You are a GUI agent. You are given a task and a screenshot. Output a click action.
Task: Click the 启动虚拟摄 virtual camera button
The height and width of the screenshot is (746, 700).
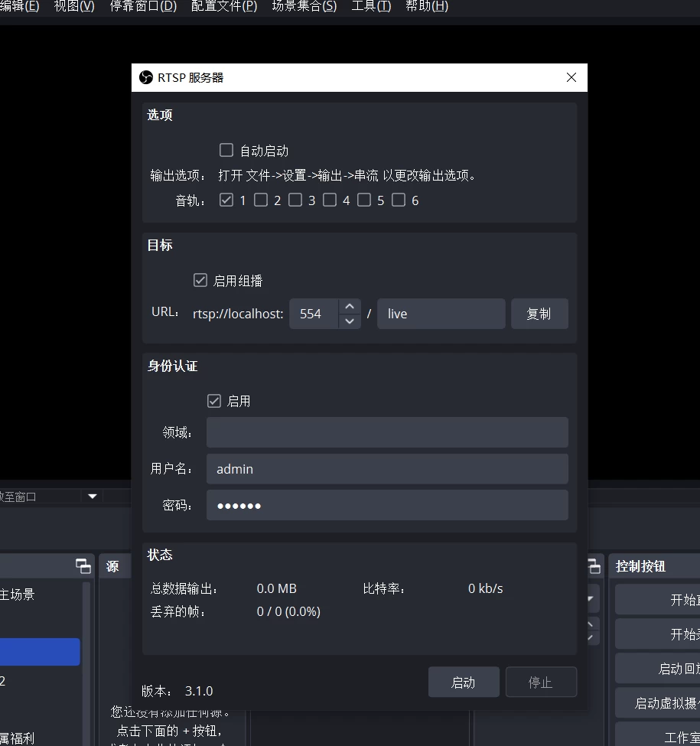pyautogui.click(x=658, y=703)
